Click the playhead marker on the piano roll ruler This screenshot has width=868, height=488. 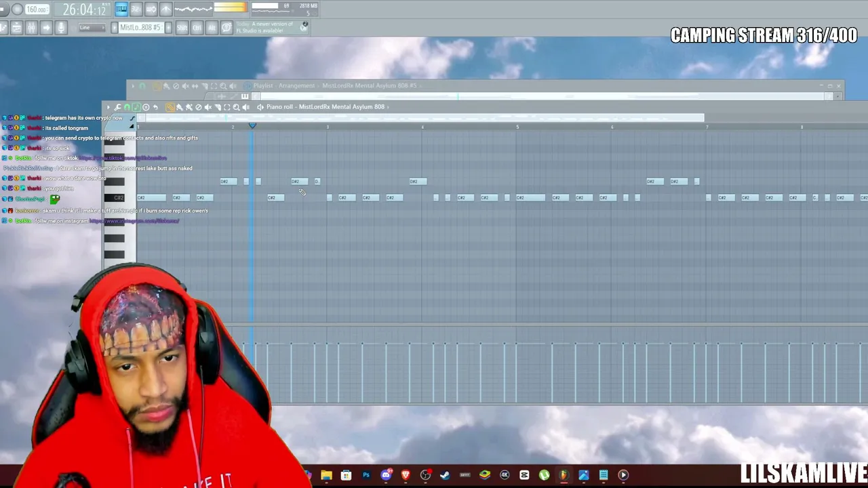tap(252, 126)
